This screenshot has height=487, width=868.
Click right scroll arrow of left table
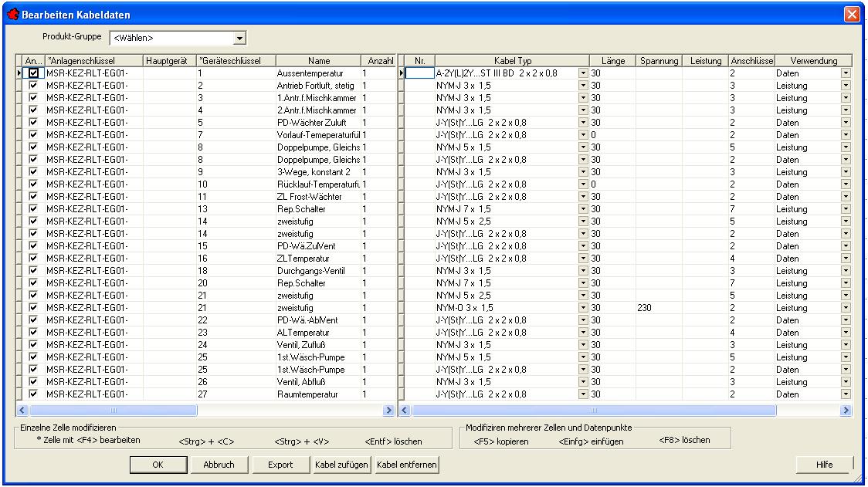click(389, 411)
